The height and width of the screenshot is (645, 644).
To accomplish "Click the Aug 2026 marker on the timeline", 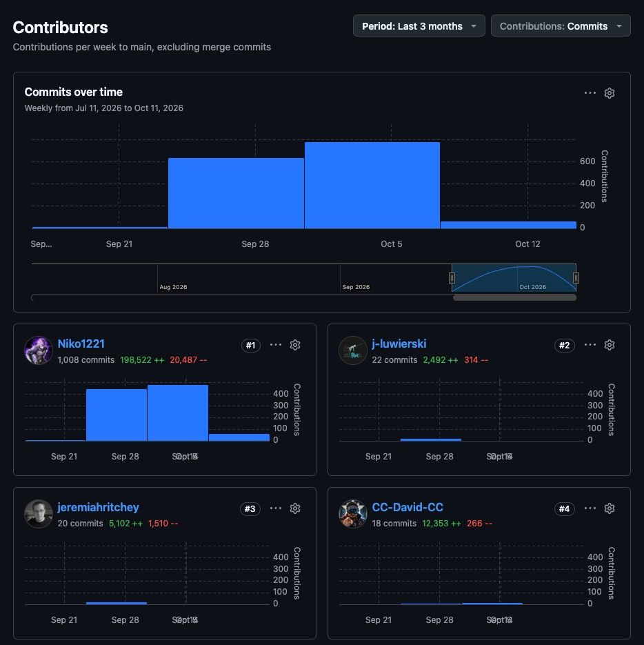I will [x=173, y=287].
